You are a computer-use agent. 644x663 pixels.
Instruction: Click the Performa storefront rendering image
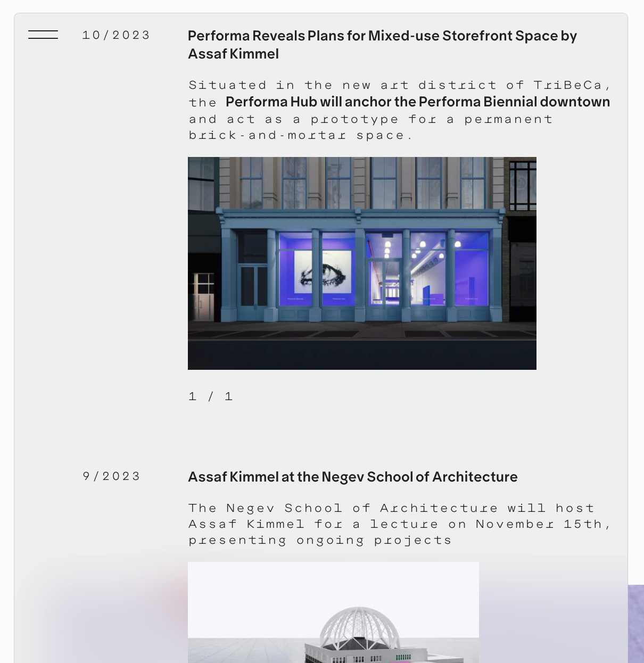pyautogui.click(x=362, y=263)
